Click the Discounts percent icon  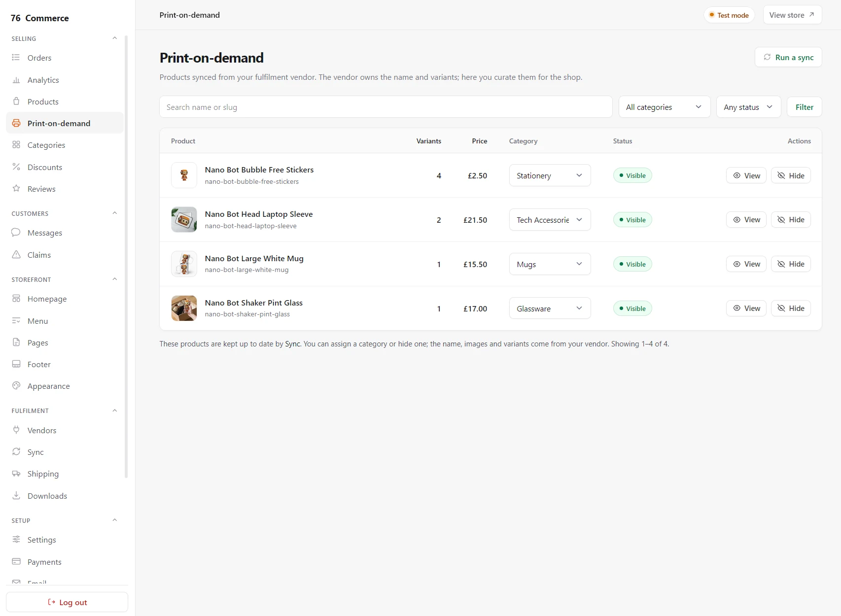point(16,167)
